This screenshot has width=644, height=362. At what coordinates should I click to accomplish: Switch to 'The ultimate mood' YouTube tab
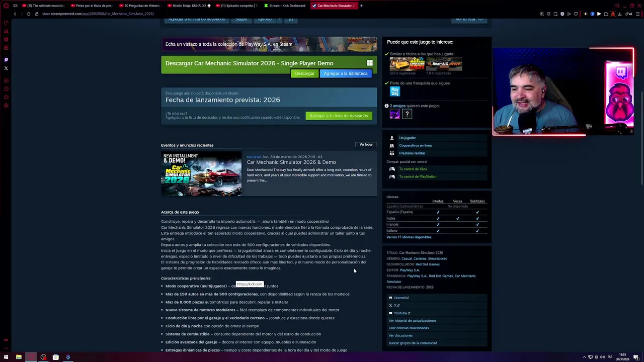[44, 6]
